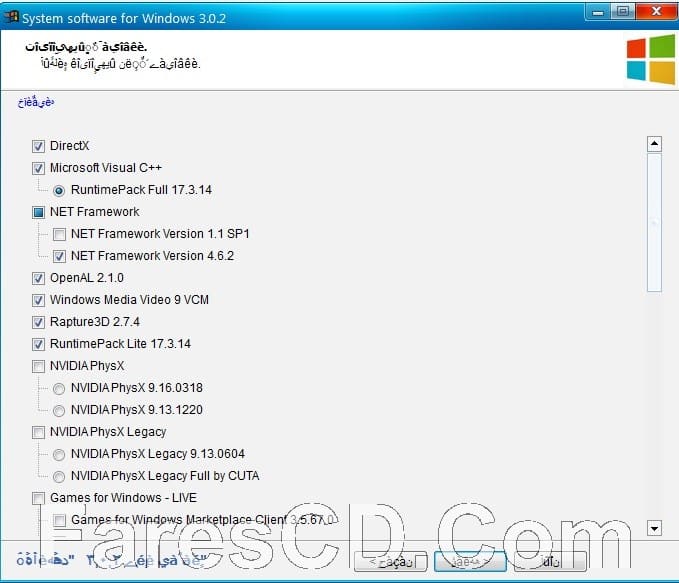Select NVIDIA PhysX Legacy Full by CUTA
This screenshot has height=583, width=679.
pos(59,476)
